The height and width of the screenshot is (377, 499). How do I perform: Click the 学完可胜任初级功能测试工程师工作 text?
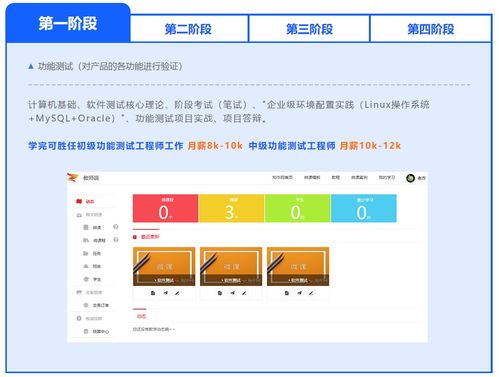click(106, 146)
